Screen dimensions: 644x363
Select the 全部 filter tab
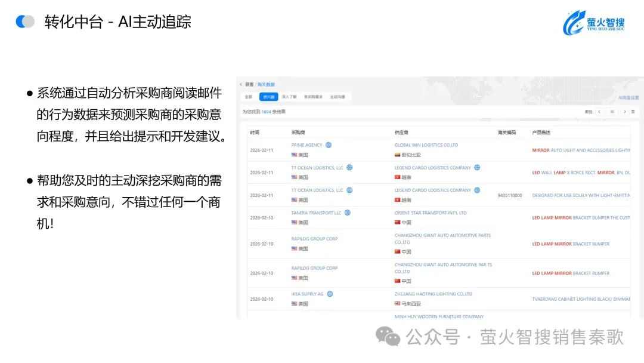(249, 97)
